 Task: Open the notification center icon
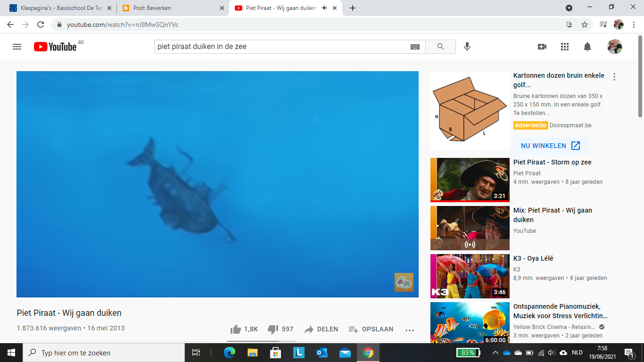click(x=629, y=353)
